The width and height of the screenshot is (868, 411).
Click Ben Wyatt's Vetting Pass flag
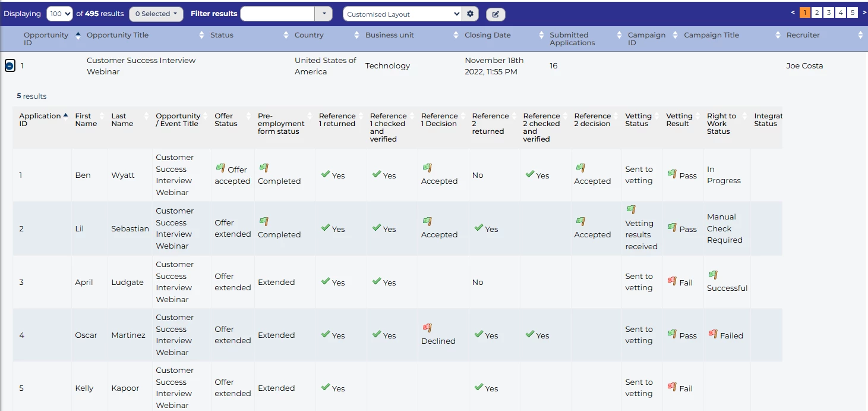[672, 174]
